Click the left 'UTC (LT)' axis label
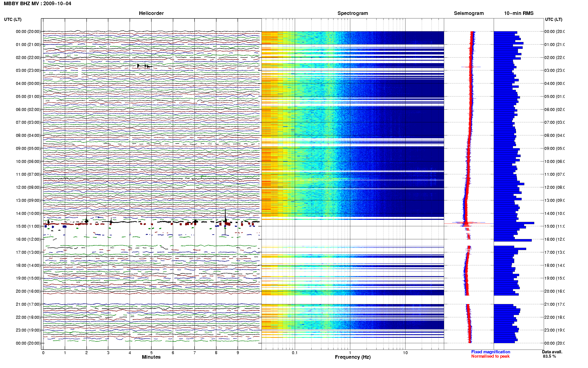This screenshot has height=368, width=588. (13, 19)
